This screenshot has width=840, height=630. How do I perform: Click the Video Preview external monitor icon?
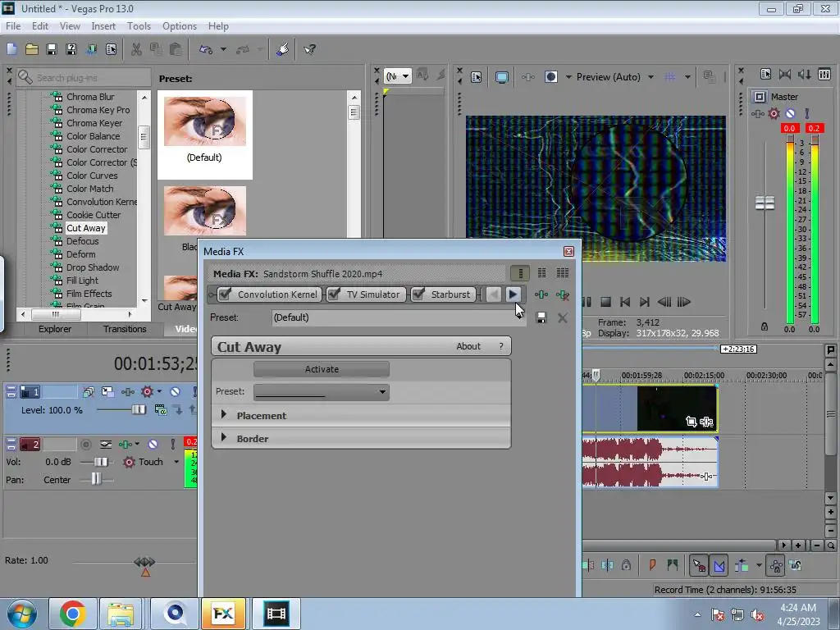501,77
